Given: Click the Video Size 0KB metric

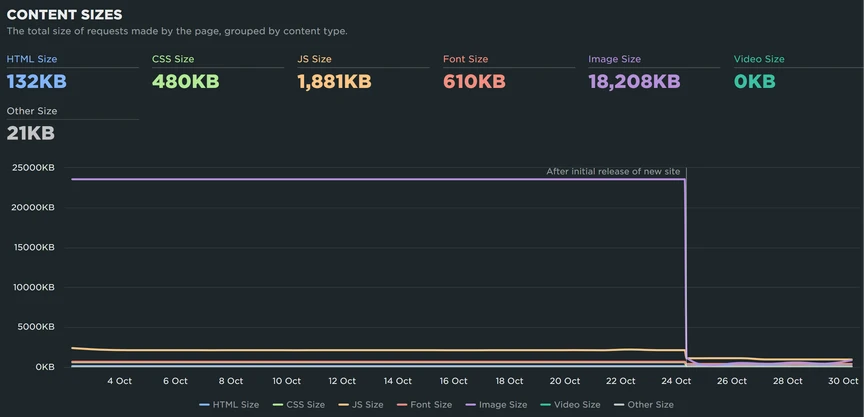Looking at the screenshot, I should pos(754,82).
